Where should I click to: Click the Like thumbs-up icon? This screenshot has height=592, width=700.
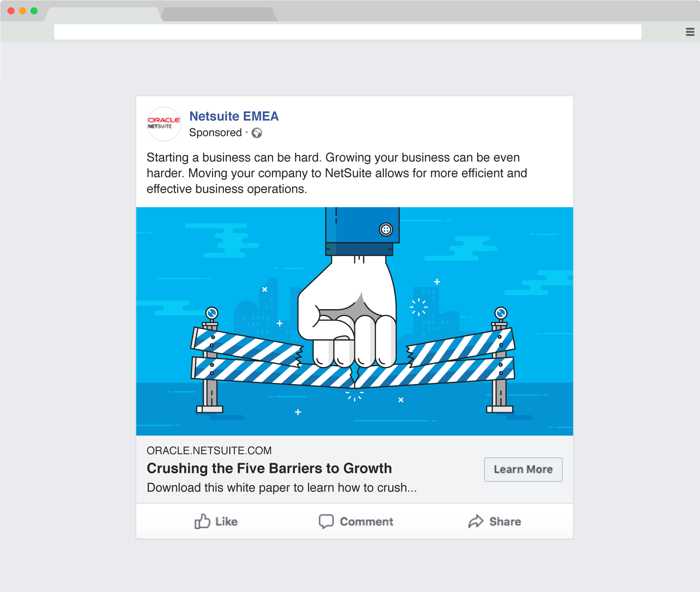click(202, 521)
